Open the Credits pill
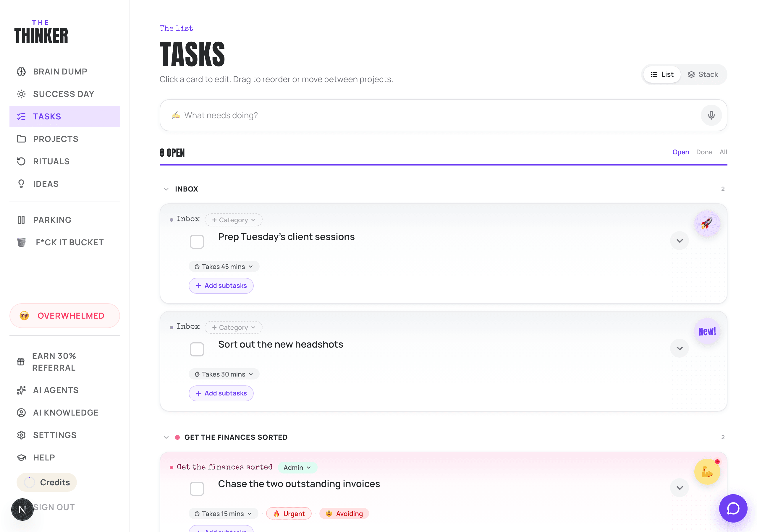The height and width of the screenshot is (532, 757). (x=46, y=482)
